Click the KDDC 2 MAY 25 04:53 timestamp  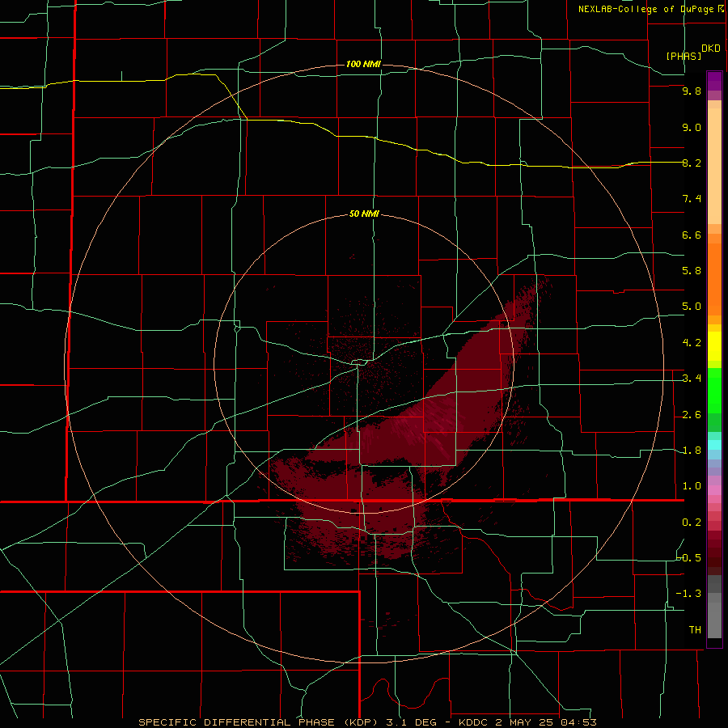coord(527,722)
